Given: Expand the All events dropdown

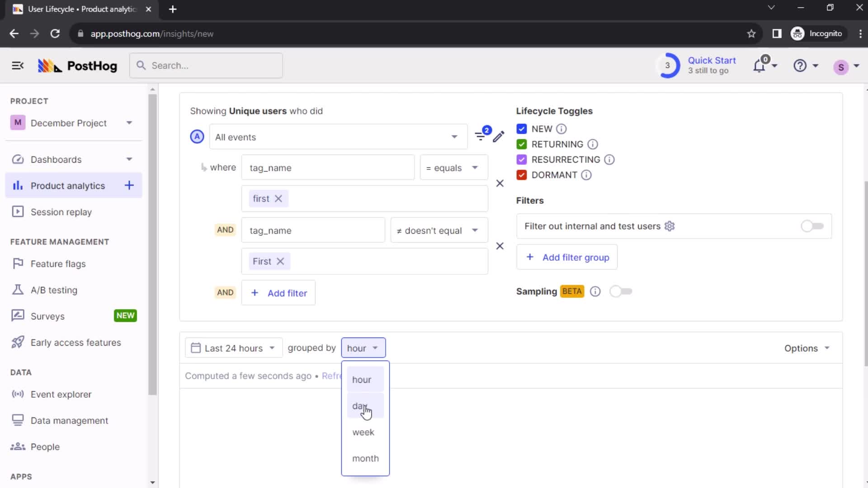Looking at the screenshot, I should pyautogui.click(x=337, y=136).
